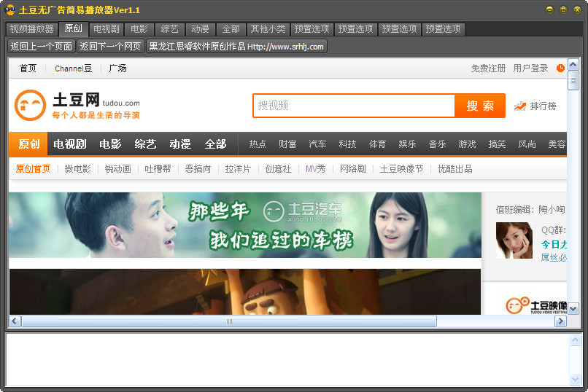Maximize the player window
This screenshot has height=392, width=588.
click(563, 10)
